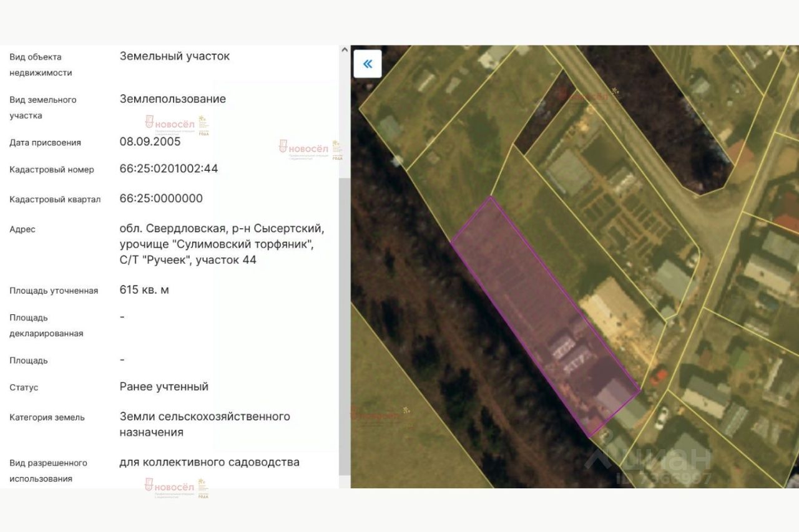
Task: Click the cadastral quarter value 66:25:0000000
Action: click(x=161, y=198)
